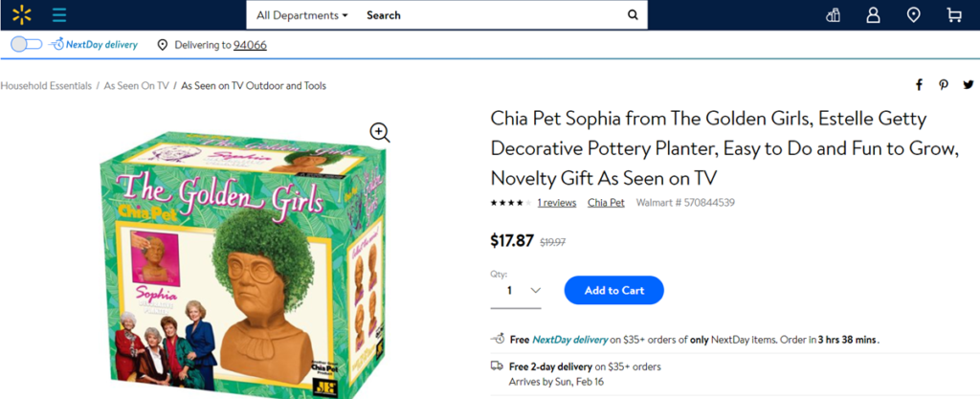Open the hamburger navigation menu
The width and height of the screenshot is (980, 399).
pyautogui.click(x=59, y=15)
